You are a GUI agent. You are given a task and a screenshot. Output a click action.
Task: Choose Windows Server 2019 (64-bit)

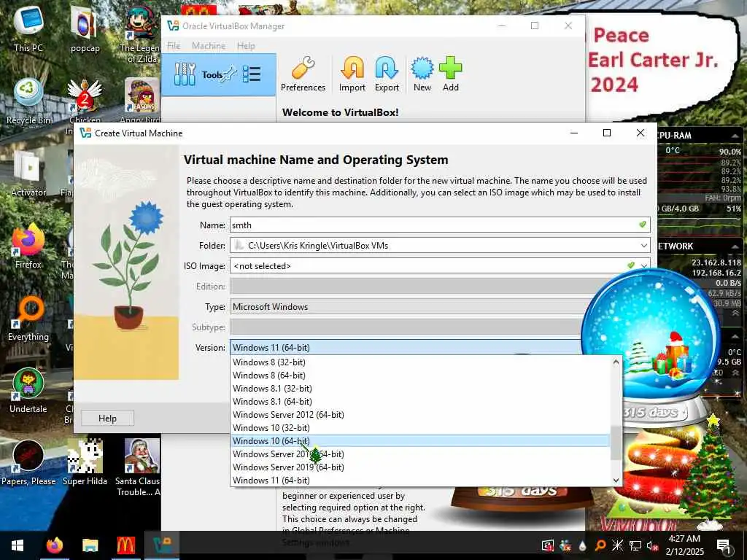click(x=419, y=467)
